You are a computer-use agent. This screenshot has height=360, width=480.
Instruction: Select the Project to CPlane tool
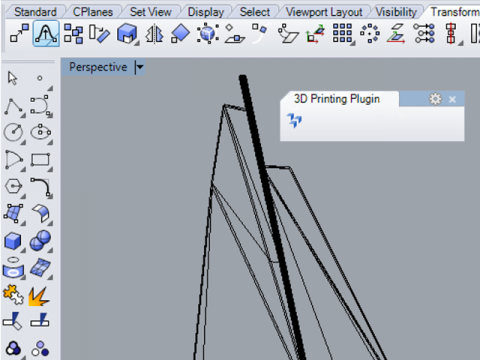point(396,33)
